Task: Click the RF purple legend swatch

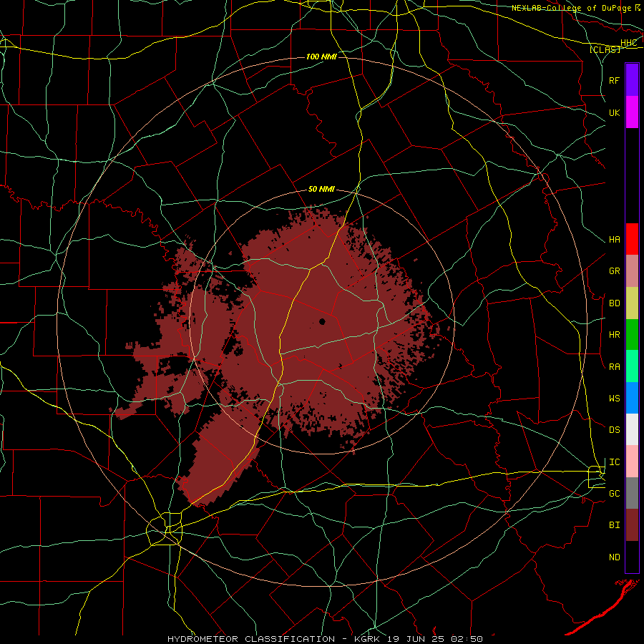Action: (632, 80)
